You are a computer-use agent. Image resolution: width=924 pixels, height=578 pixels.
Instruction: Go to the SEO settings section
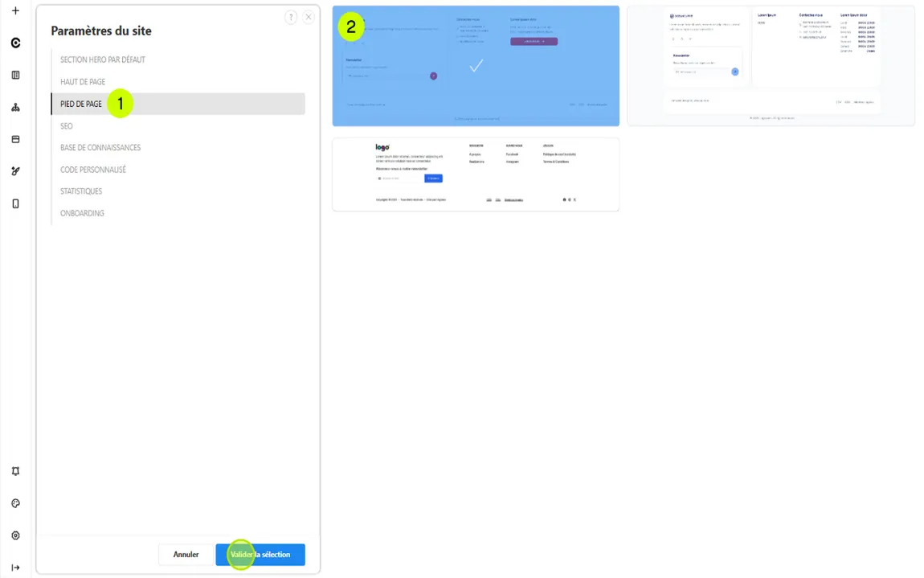click(67, 126)
